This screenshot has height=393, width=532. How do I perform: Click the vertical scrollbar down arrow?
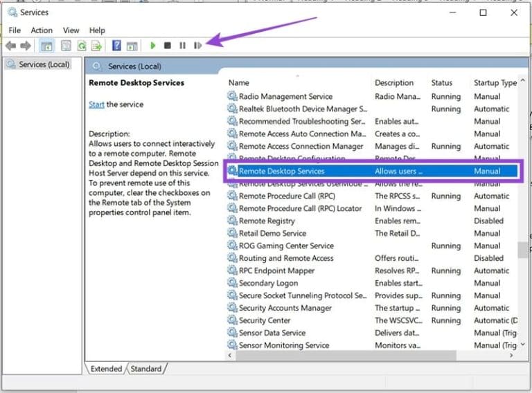click(x=523, y=344)
